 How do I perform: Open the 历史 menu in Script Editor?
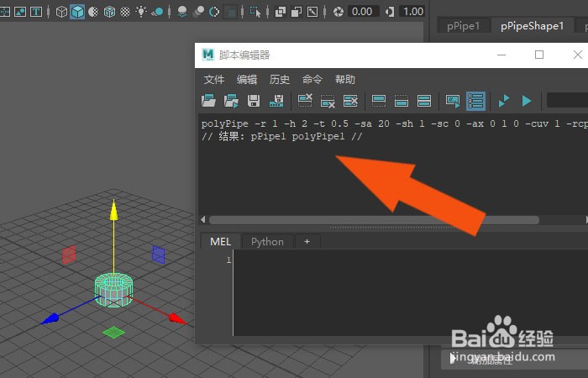280,80
